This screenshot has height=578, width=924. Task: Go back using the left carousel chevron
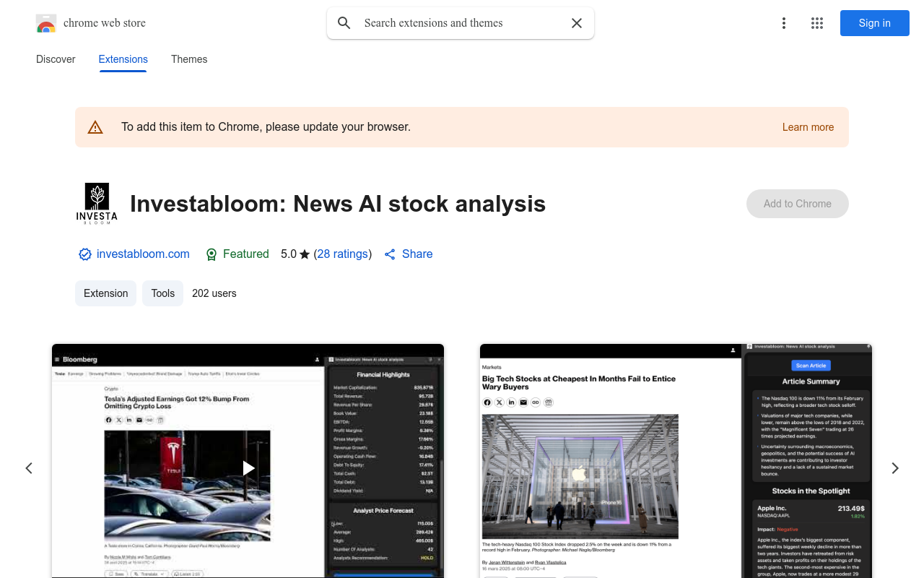click(x=29, y=467)
